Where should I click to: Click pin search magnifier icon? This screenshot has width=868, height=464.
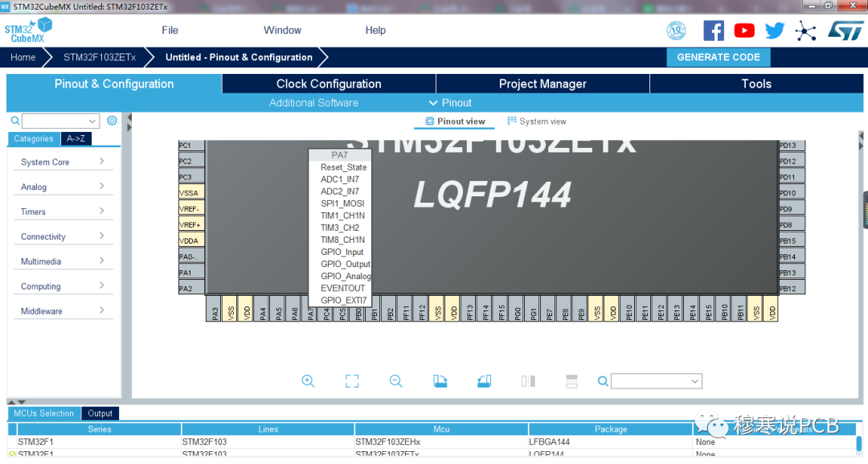pos(603,381)
